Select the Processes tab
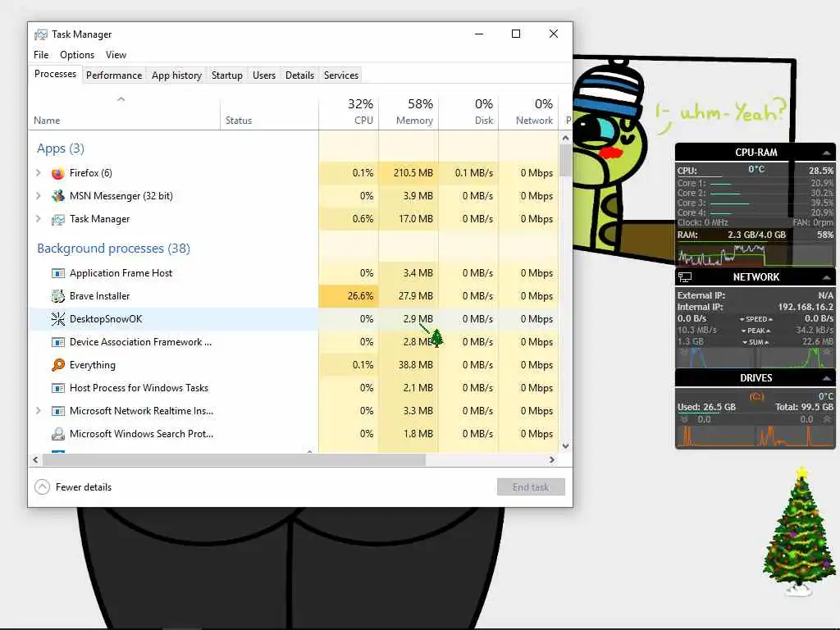The image size is (840, 630). click(x=55, y=74)
